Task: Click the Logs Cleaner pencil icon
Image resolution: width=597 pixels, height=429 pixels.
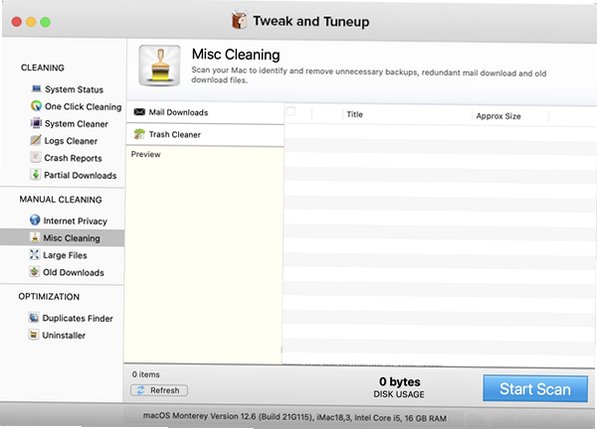Action: [x=35, y=140]
